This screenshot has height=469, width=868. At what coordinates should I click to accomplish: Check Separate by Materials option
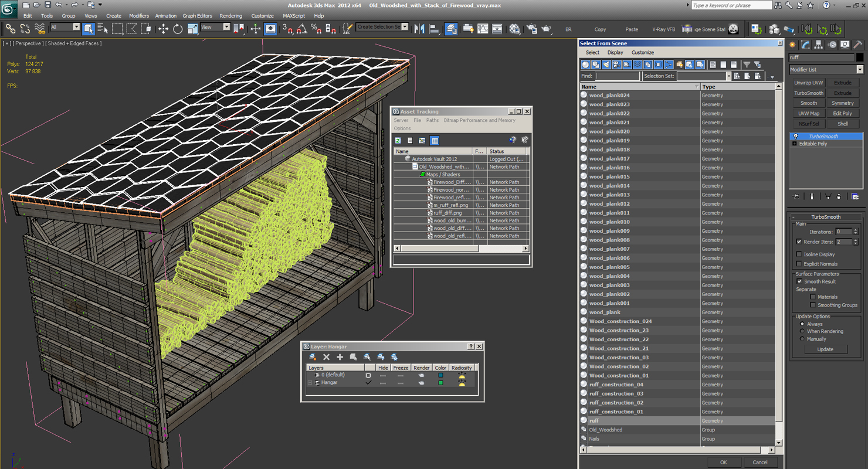click(x=813, y=297)
